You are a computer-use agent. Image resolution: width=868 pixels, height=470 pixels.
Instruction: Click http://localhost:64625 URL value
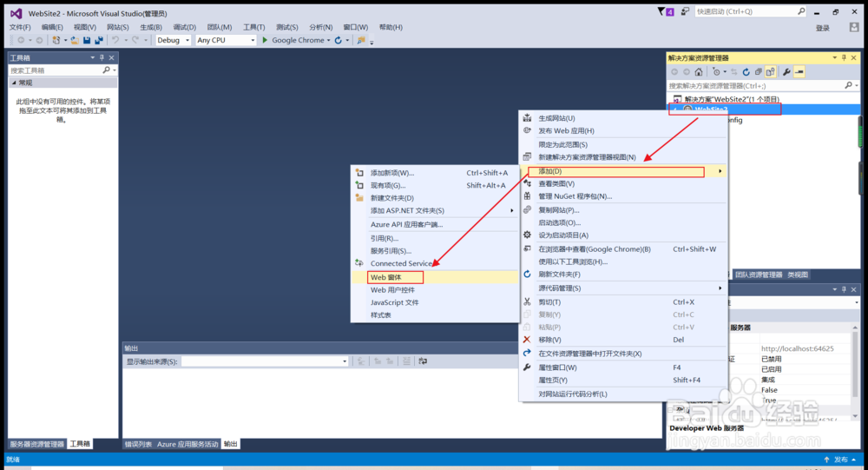tap(797, 348)
